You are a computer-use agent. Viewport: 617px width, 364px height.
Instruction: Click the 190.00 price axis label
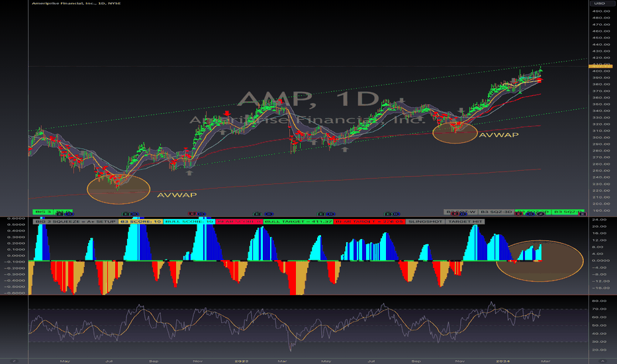pos(601,210)
